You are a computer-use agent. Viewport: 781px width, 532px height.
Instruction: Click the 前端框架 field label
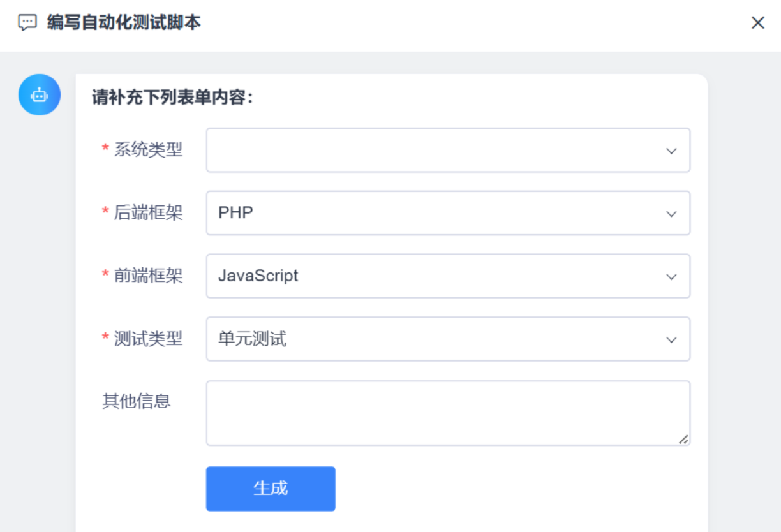[x=148, y=276]
